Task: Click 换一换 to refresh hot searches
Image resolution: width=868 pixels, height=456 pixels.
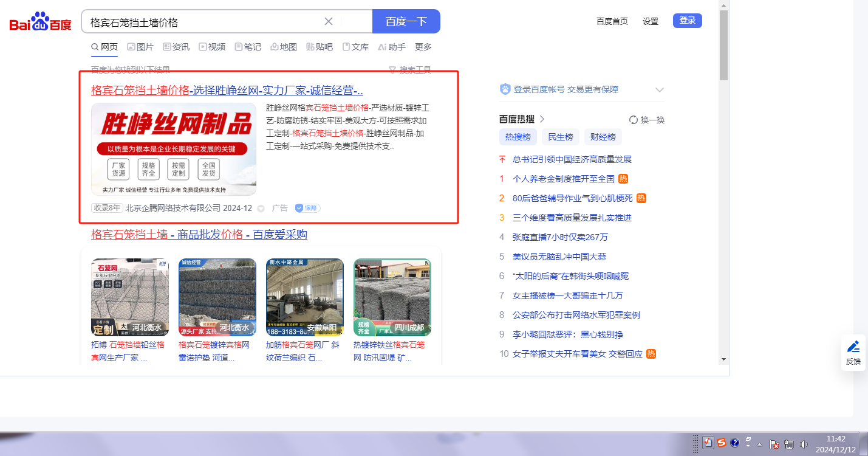Action: (x=647, y=120)
